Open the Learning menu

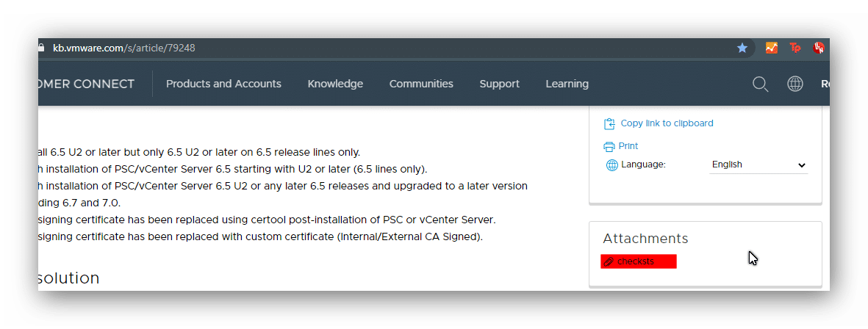[567, 84]
